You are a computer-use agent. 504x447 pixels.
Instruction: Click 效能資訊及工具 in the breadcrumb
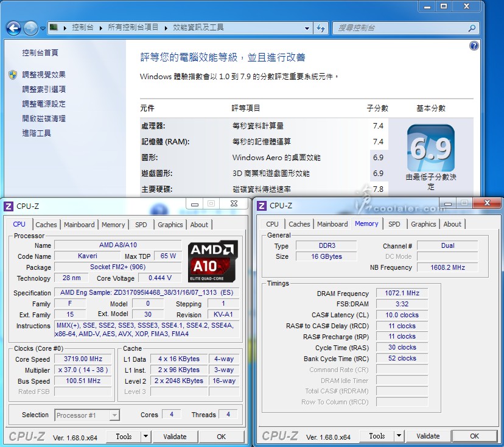point(198,27)
